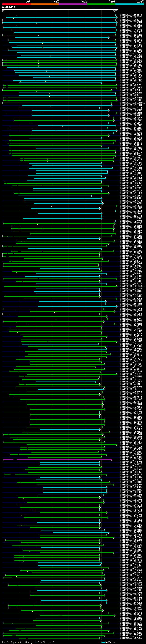Select the UniRef100_B9RGX0 label

pos(131,568)
